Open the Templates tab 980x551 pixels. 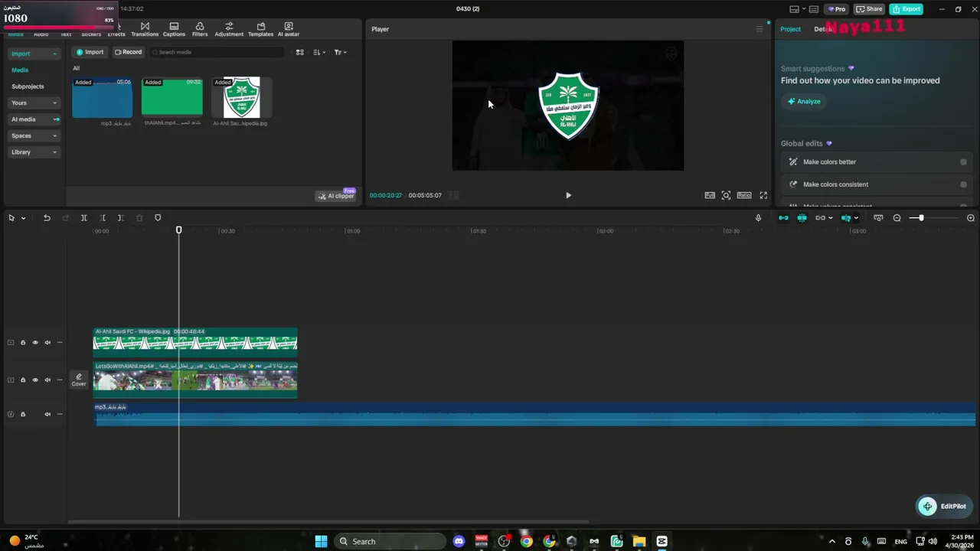click(x=261, y=29)
